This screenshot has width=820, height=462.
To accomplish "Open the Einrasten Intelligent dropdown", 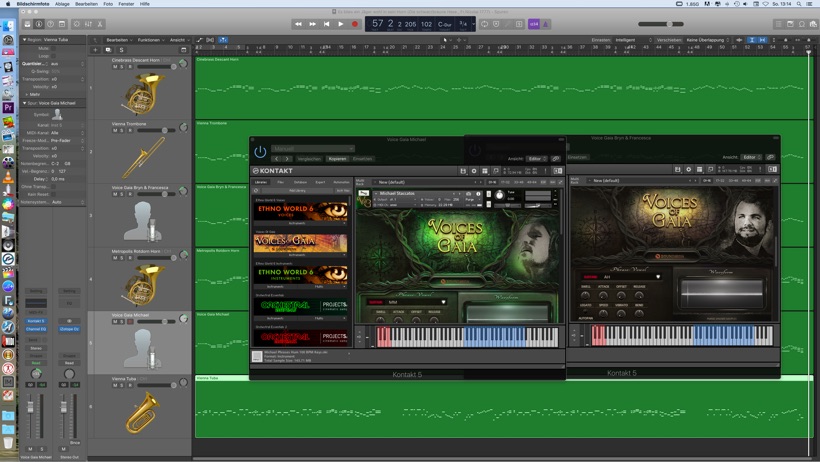I will [633, 40].
